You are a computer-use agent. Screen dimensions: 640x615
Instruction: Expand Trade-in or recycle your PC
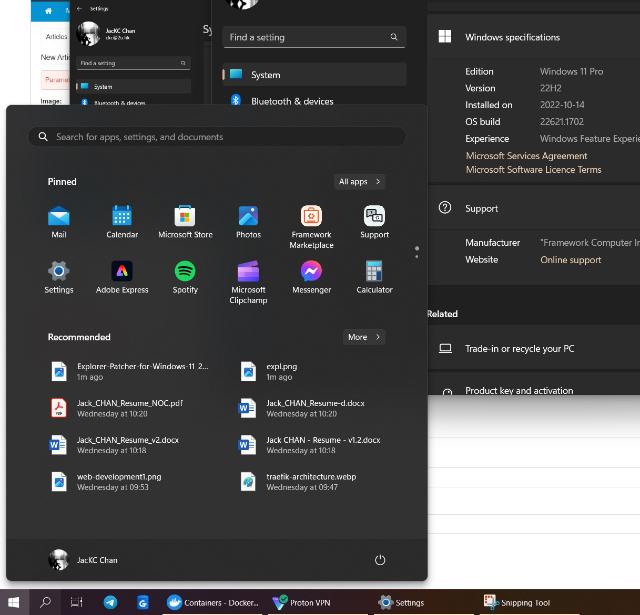click(x=534, y=349)
